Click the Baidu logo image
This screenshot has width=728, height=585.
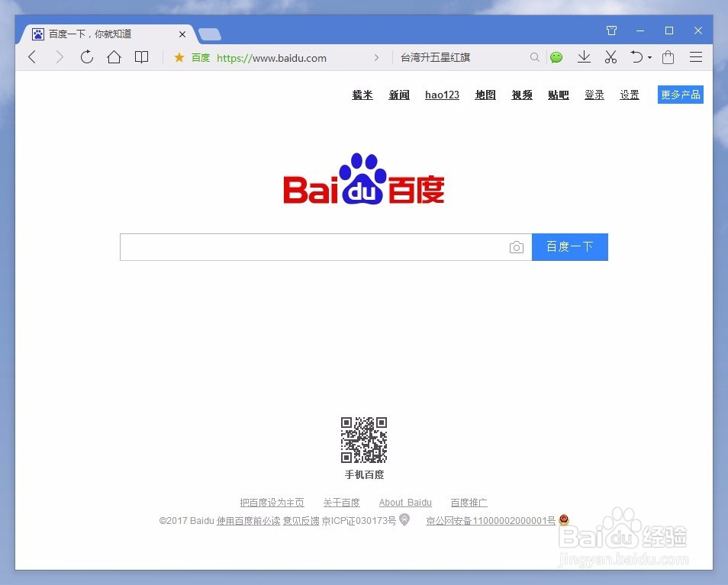point(364,179)
